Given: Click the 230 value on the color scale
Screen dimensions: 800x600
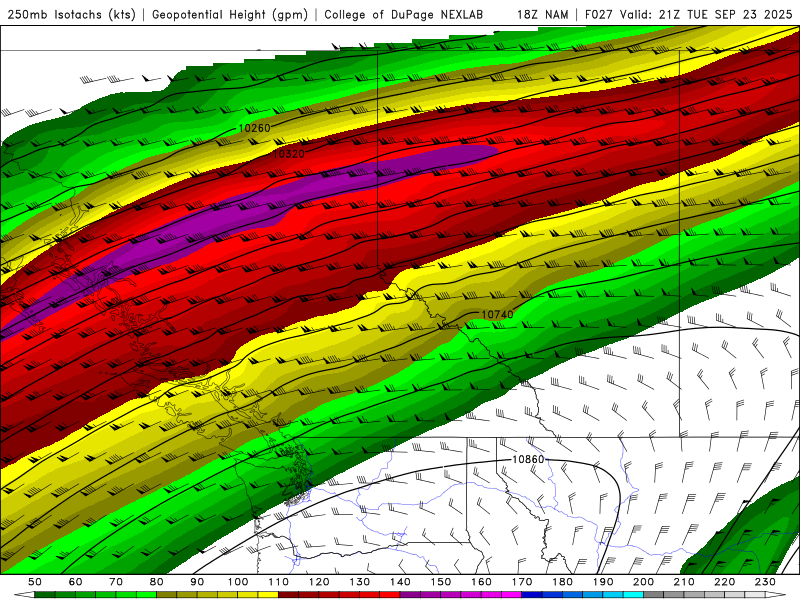Looking at the screenshot, I should click(x=765, y=582).
